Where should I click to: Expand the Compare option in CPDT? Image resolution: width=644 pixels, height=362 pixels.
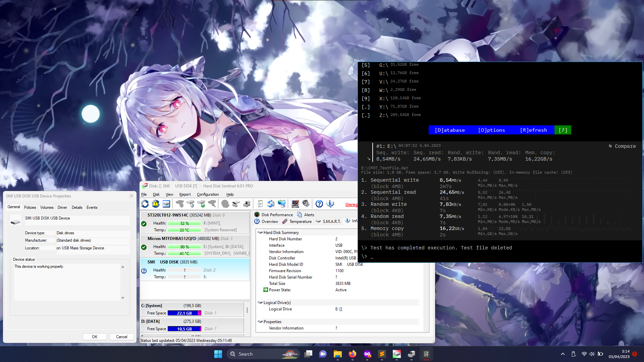(622, 146)
